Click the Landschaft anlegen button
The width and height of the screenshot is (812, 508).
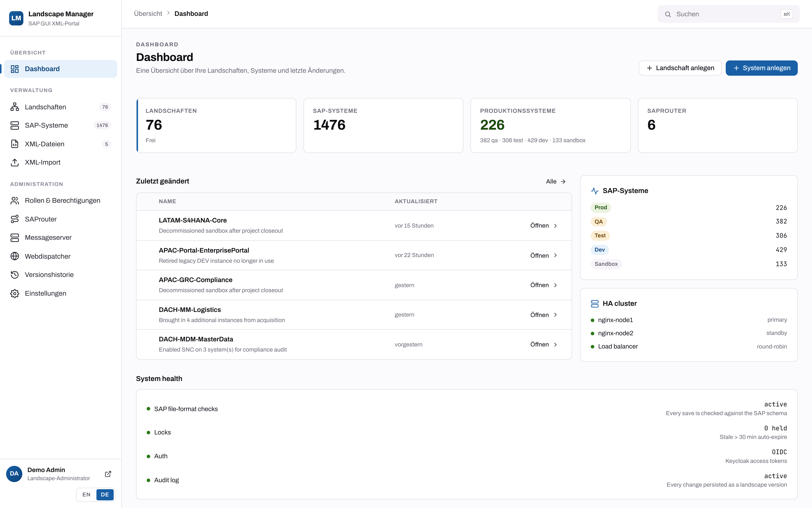(680, 68)
